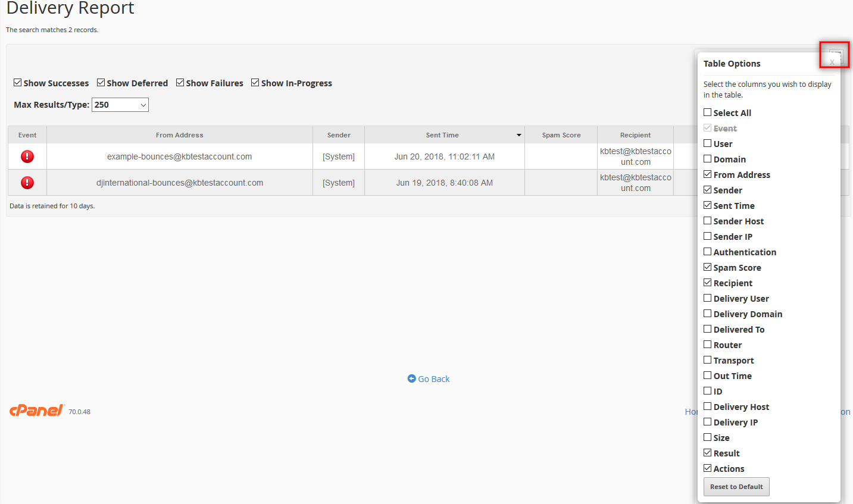
Task: Click the failure icon for djinternational-bounces row
Action: click(27, 183)
